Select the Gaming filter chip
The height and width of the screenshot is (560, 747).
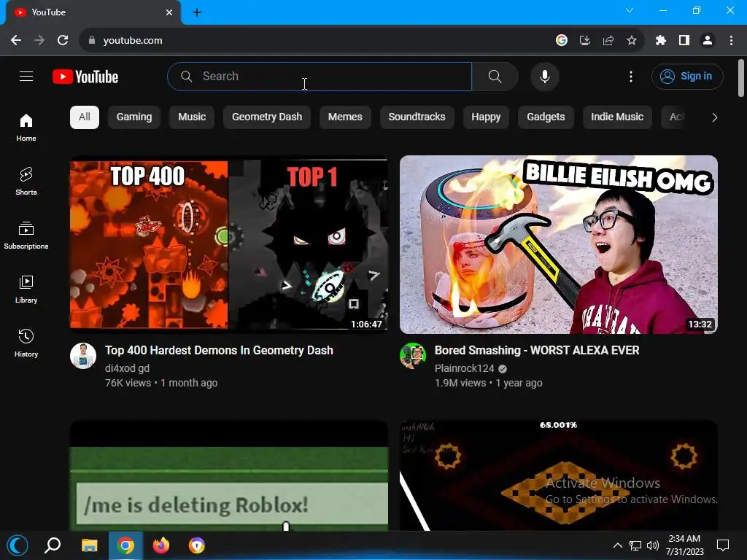(134, 117)
